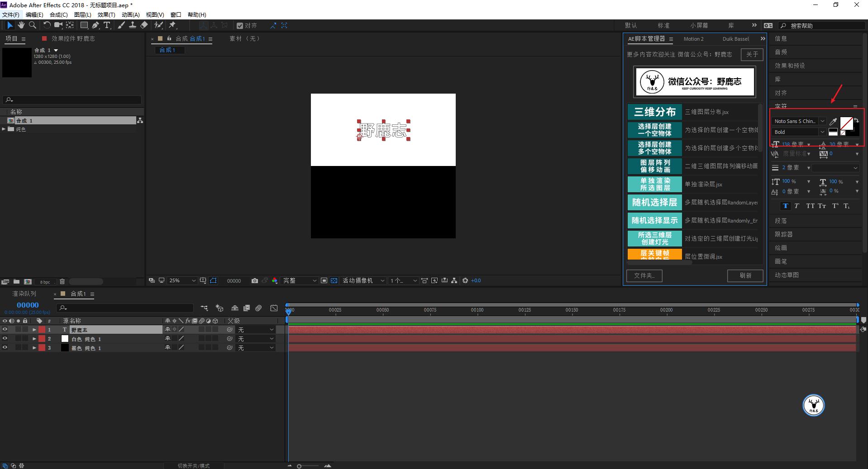Select the Zoom magnifier tool
The image size is (868, 469).
(x=33, y=25)
